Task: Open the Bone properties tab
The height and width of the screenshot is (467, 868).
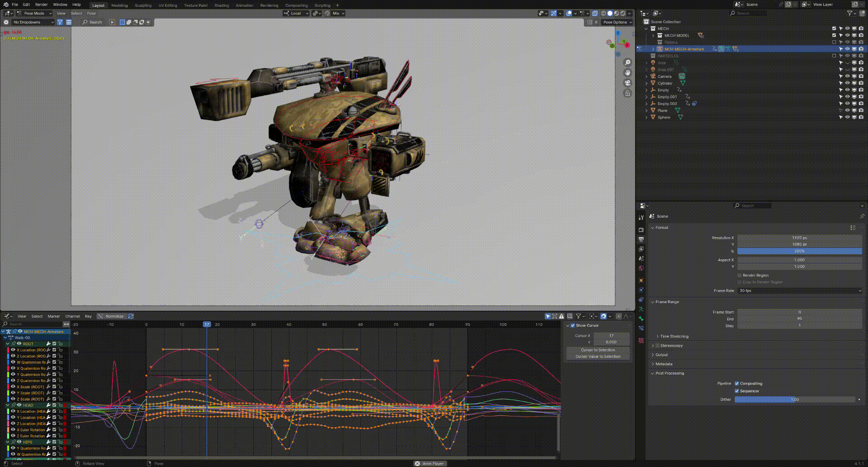Action: (641, 318)
